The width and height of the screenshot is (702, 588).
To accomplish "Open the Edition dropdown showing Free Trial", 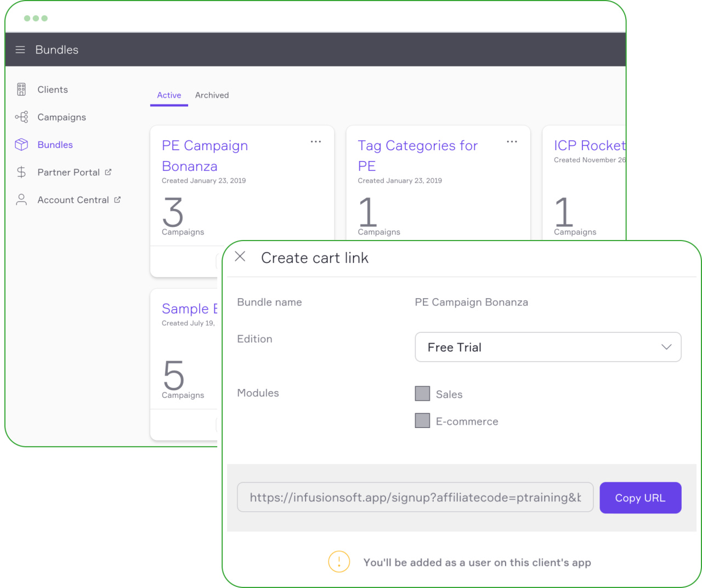I will pos(548,347).
